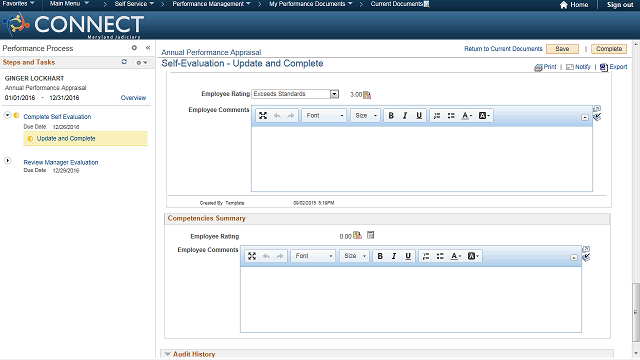
Task: Open the Review Manager Evaluation step
Action: point(61,162)
